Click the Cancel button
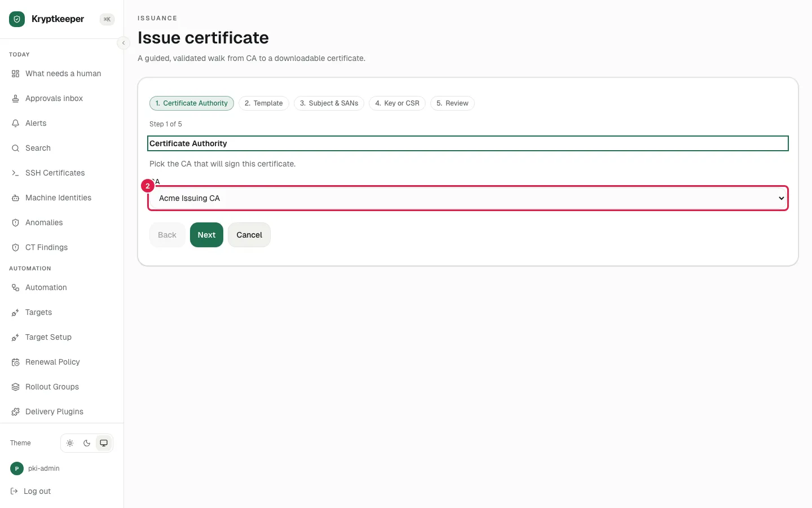812x508 pixels. pyautogui.click(x=249, y=235)
